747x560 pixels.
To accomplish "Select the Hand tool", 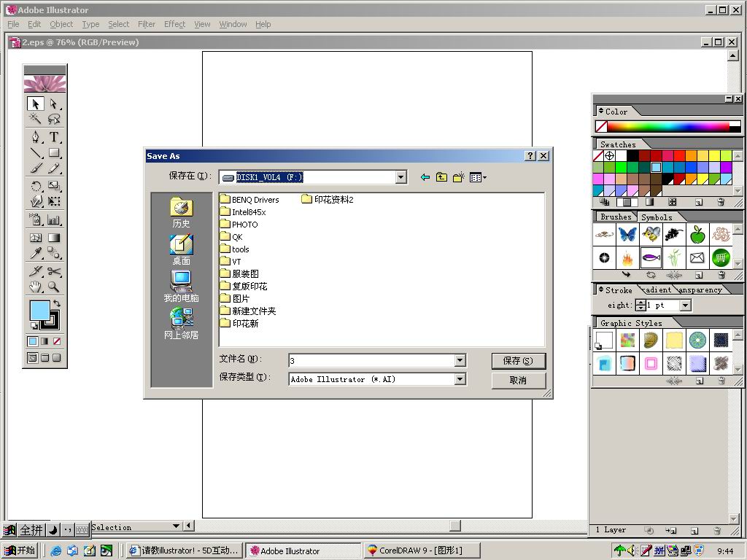I will point(36,287).
